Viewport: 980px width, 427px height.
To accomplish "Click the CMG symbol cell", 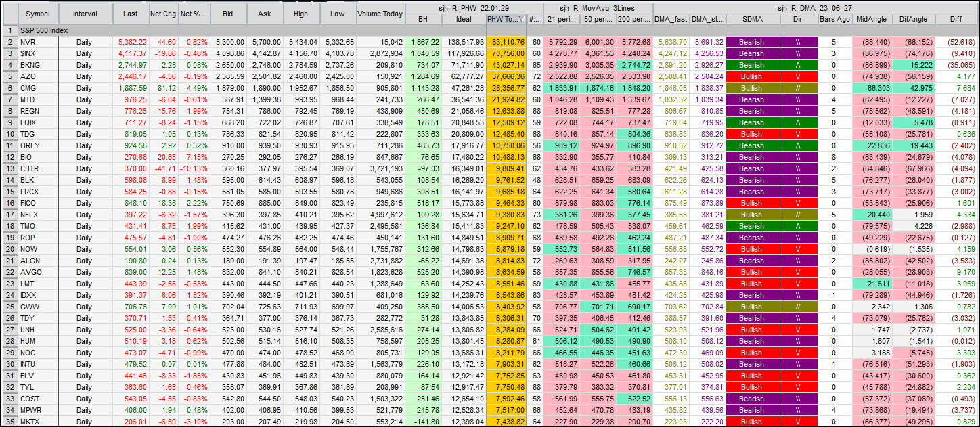I will (x=38, y=88).
